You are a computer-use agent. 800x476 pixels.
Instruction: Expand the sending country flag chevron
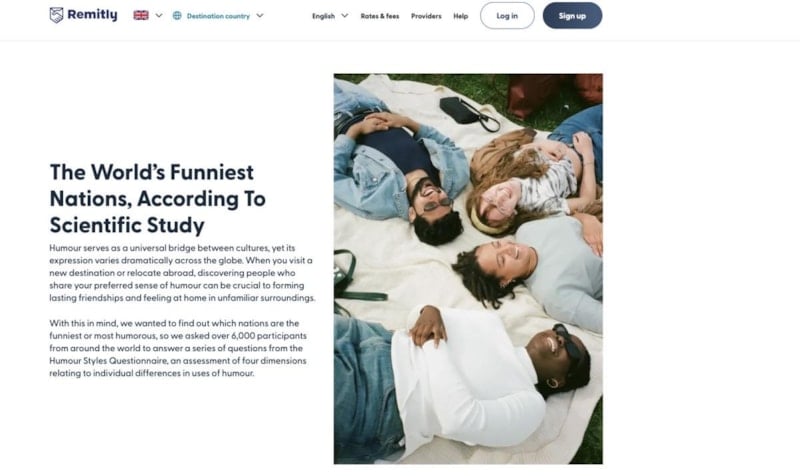159,15
